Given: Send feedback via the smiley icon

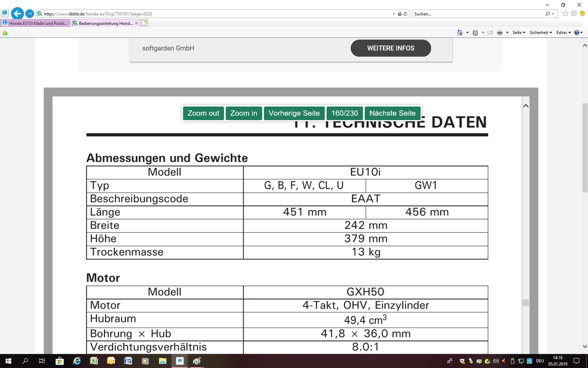Looking at the screenshot, I should pyautogui.click(x=582, y=14).
